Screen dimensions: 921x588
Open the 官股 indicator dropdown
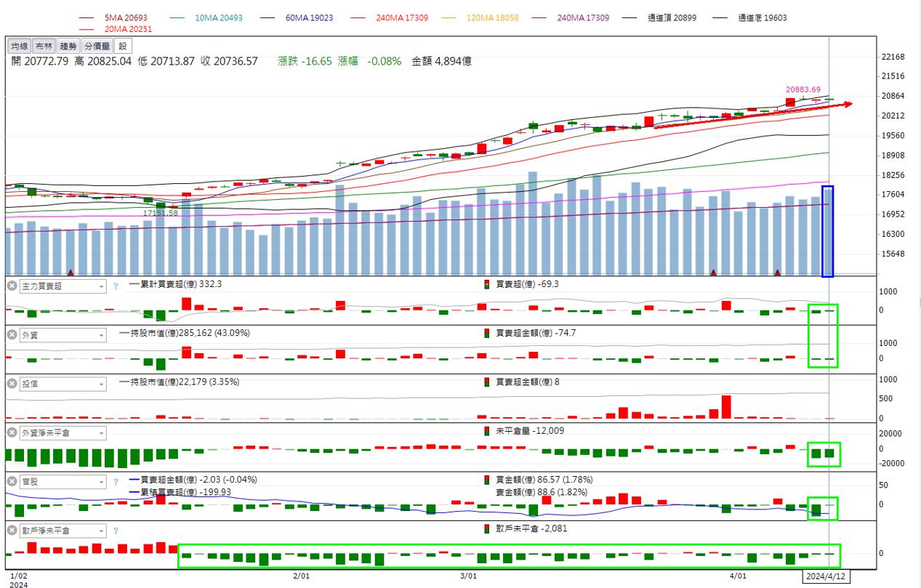(101, 481)
